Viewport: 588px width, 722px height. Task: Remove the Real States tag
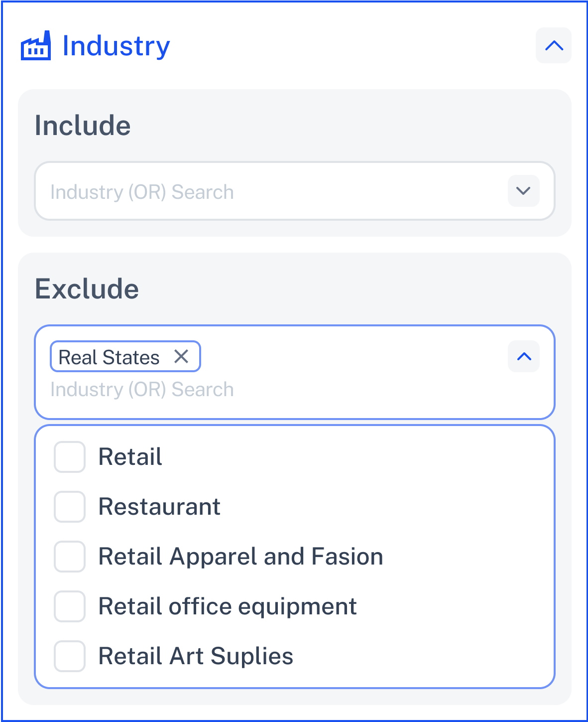[181, 356]
